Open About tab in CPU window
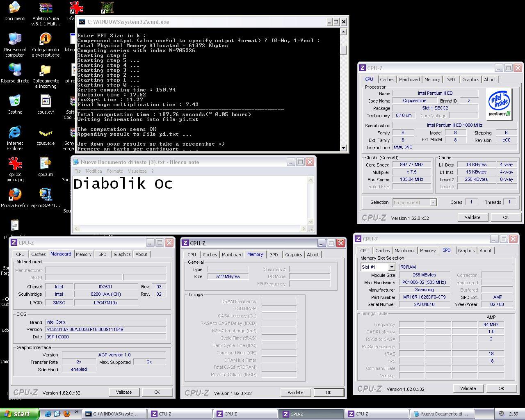Viewport: 525px width, 420px height. [x=490, y=80]
